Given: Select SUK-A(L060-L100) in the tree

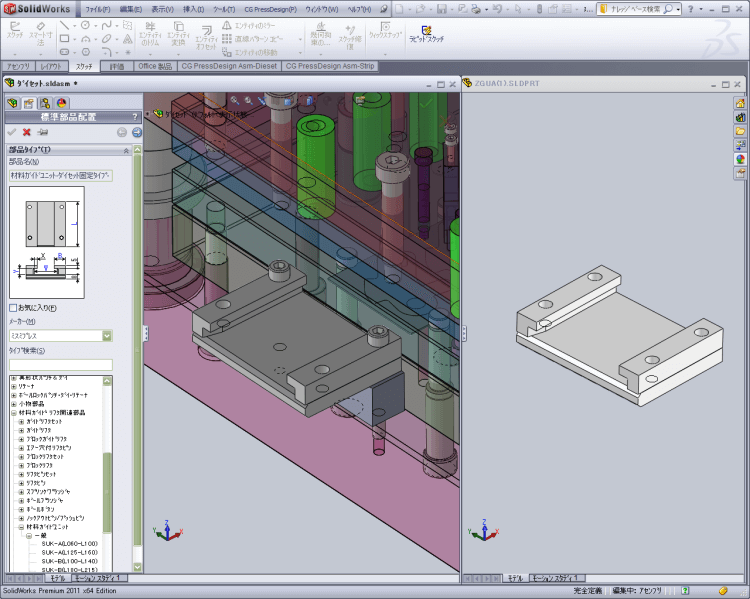Looking at the screenshot, I should [x=69, y=544].
